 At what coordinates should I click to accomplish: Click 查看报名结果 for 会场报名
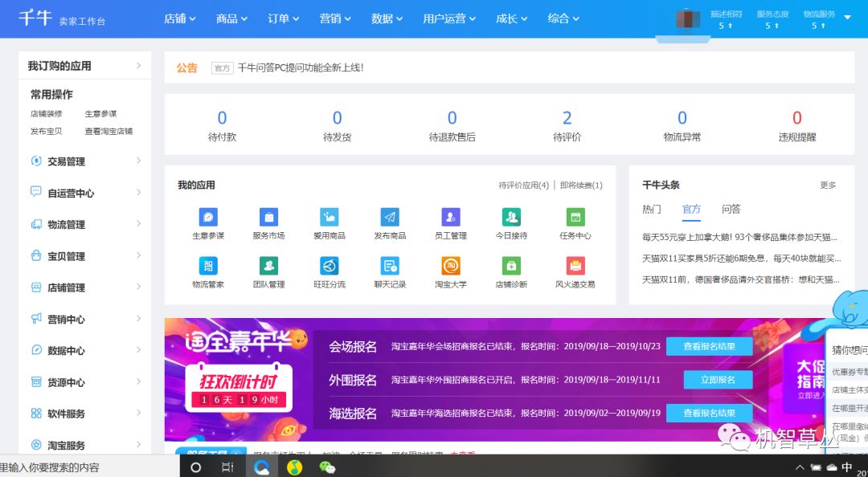(709, 346)
